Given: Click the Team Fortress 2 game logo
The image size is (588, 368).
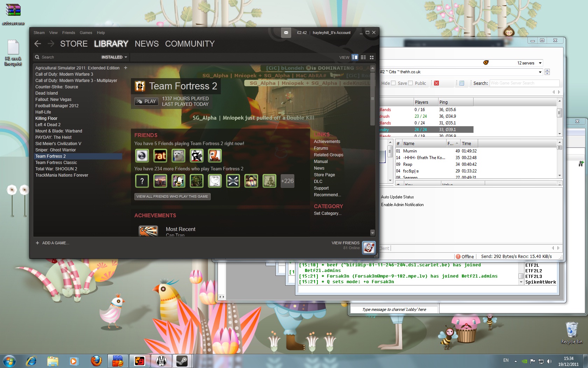Looking at the screenshot, I should coord(140,86).
